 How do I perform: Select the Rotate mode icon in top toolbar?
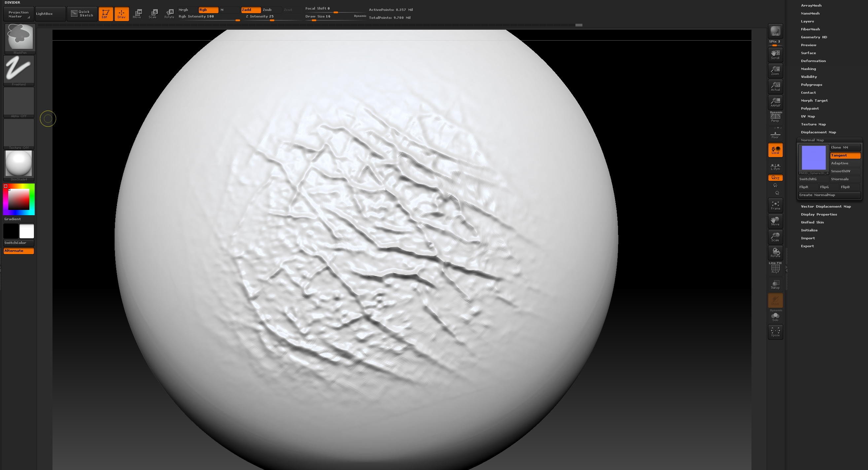tap(169, 14)
